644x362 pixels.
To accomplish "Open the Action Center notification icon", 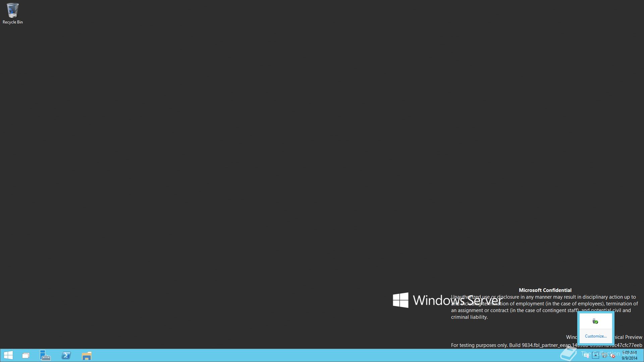I will 587,356.
